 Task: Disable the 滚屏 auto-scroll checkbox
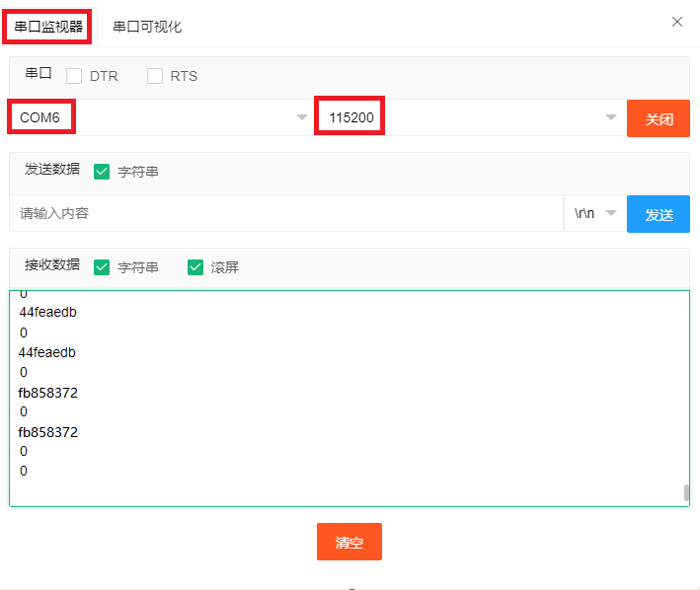(195, 267)
